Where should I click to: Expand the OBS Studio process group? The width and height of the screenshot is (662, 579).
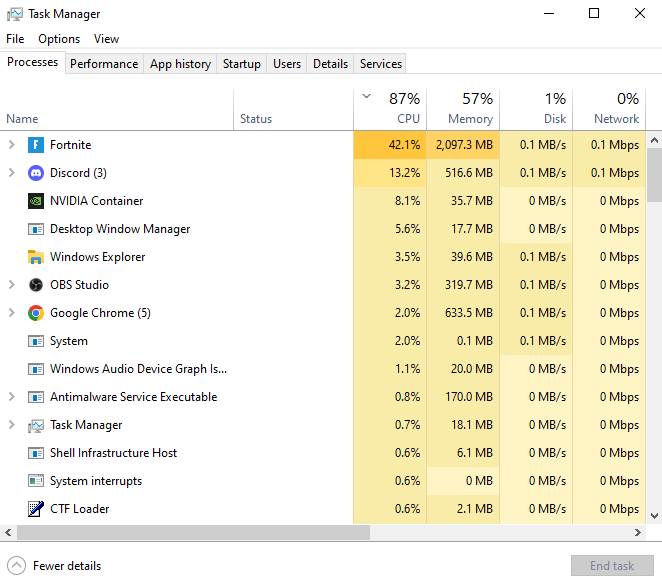(x=12, y=285)
